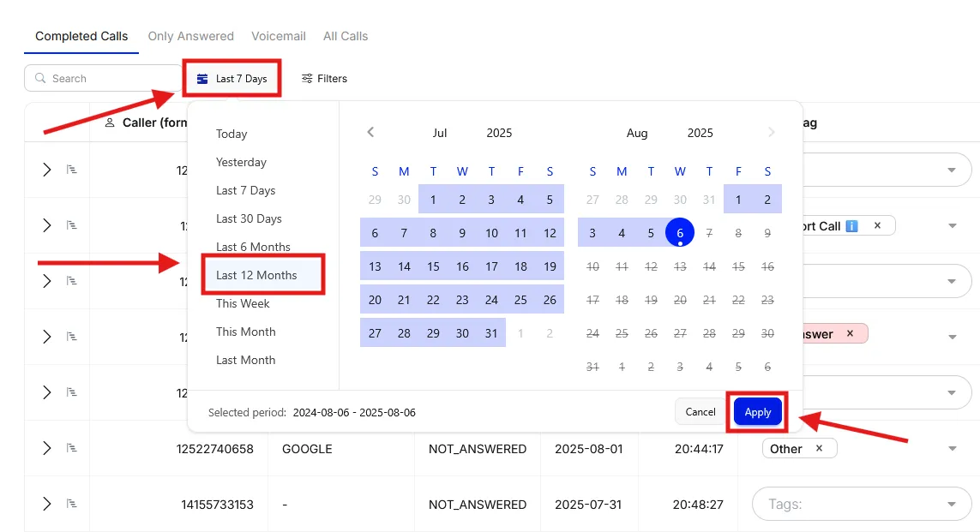Choose the Last 7 Days preset in list
This screenshot has width=980, height=532.
[x=245, y=190]
